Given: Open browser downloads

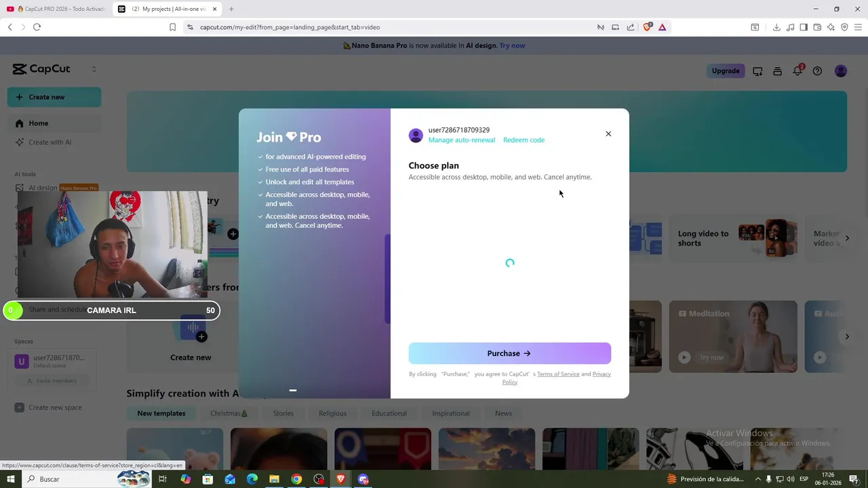Looking at the screenshot, I should pyautogui.click(x=776, y=27).
